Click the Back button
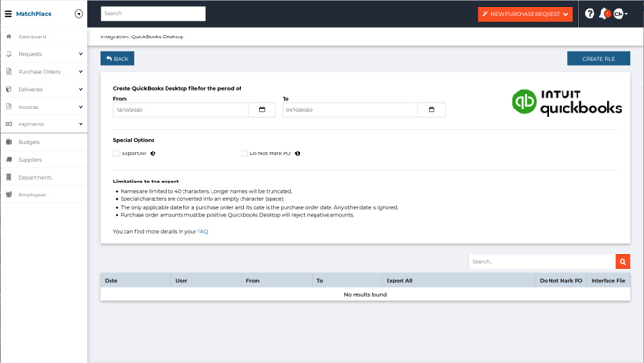 tap(117, 59)
